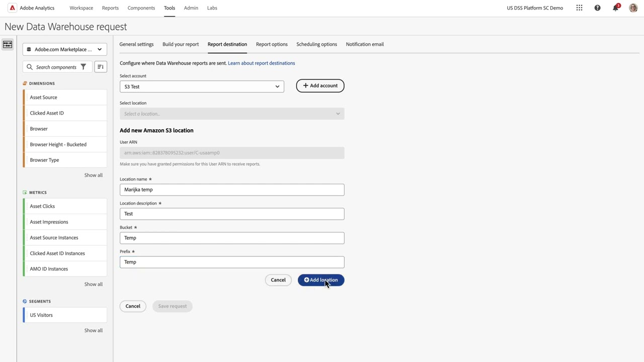Viewport: 644px width, 362px height.
Task: Click the Adobe logo icon
Action: 12,8
